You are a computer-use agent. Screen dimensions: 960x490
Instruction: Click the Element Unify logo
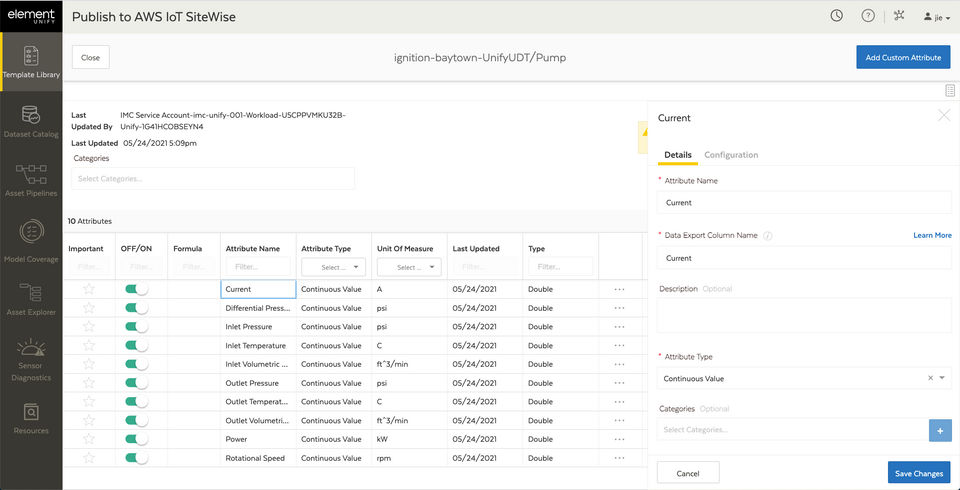(x=31, y=16)
